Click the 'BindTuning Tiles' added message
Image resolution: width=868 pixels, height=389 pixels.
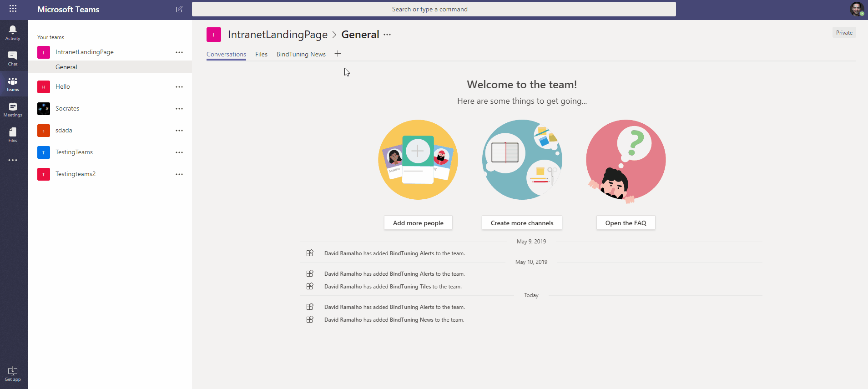coord(393,287)
